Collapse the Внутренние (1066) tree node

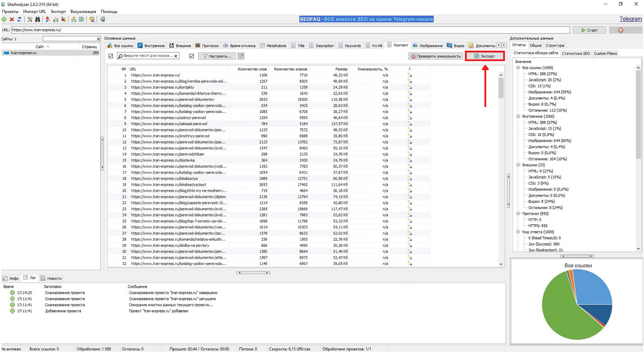pyautogui.click(x=518, y=116)
